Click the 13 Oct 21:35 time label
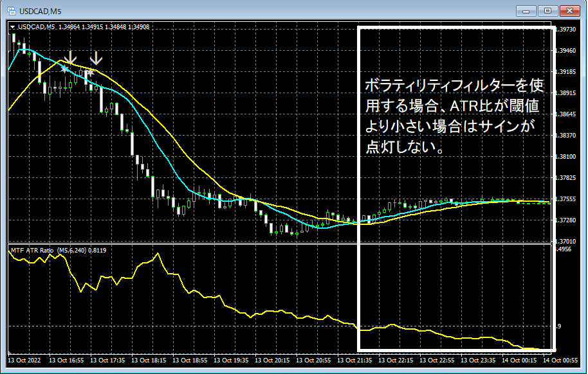 point(354,361)
